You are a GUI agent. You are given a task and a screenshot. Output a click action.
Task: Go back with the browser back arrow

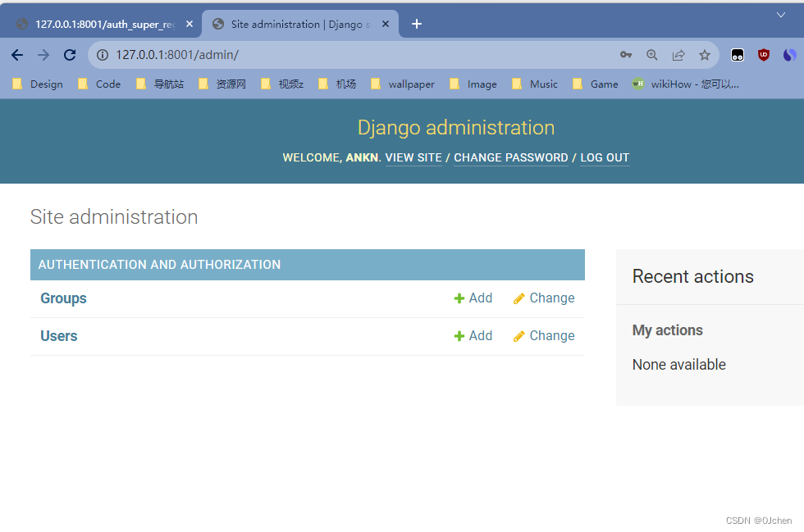click(17, 55)
